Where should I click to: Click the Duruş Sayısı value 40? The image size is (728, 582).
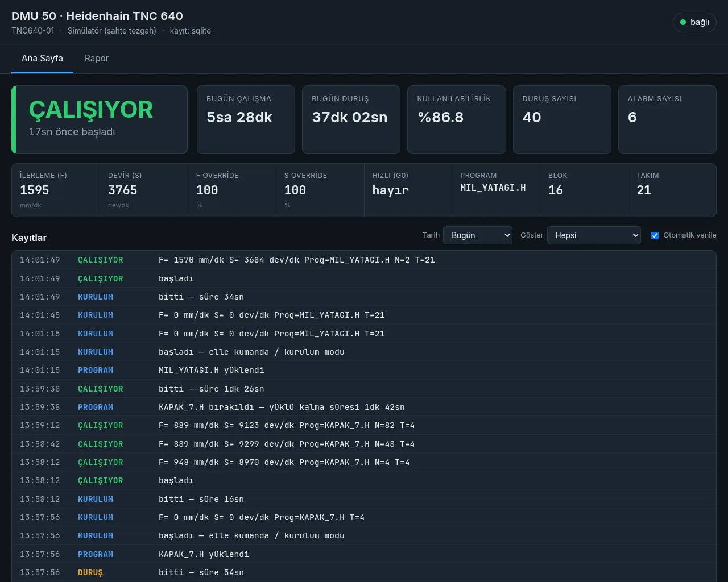532,117
